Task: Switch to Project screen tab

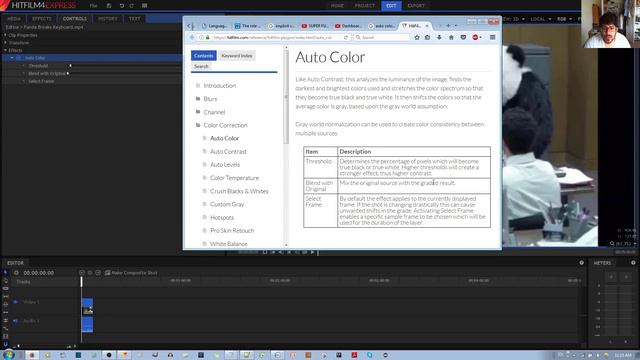Action: (x=364, y=6)
